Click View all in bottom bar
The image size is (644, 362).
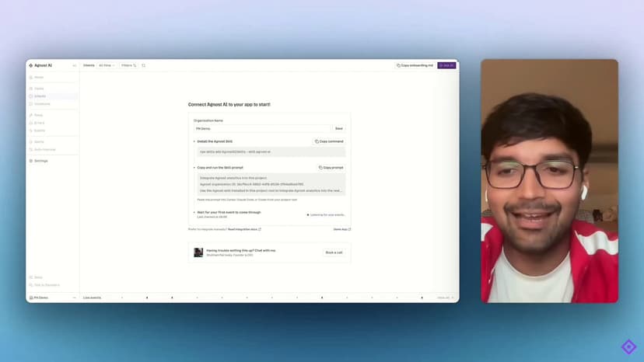(x=446, y=298)
